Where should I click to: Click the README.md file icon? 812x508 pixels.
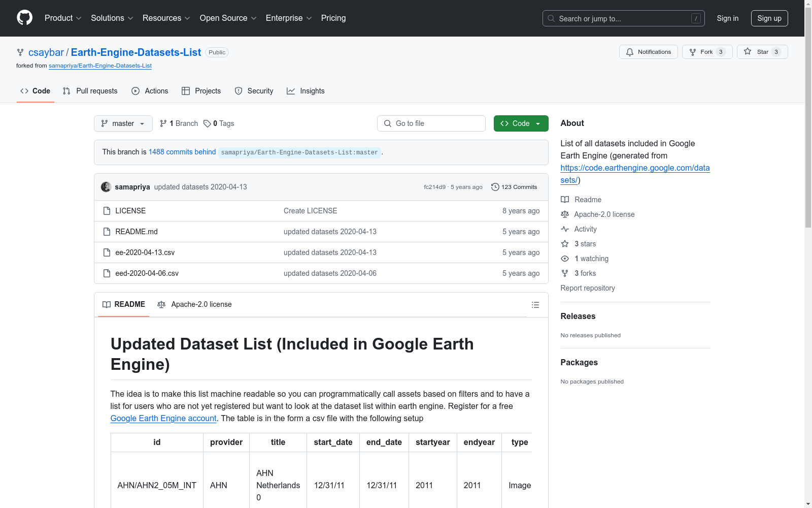107,232
